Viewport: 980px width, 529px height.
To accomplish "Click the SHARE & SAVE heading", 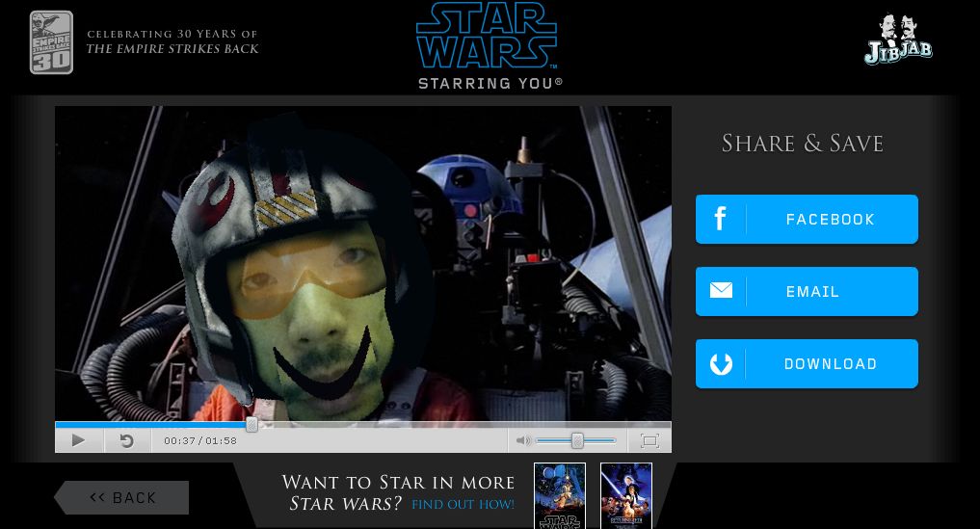I will [x=803, y=144].
